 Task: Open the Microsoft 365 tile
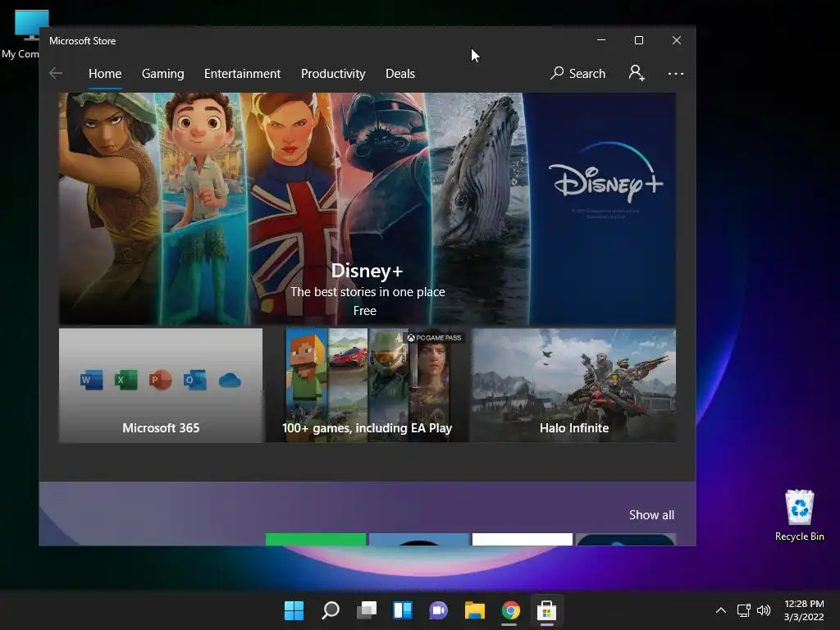click(x=161, y=386)
